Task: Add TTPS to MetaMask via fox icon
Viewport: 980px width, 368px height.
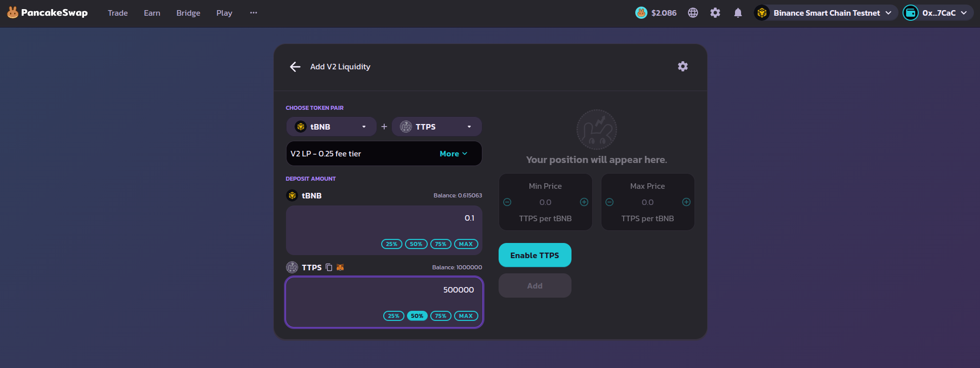Action: [x=340, y=267]
